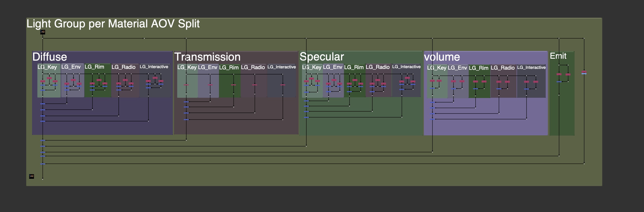Select the topmost pink node in Specular LG_Interactive
The height and width of the screenshot is (212, 644).
(407, 78)
